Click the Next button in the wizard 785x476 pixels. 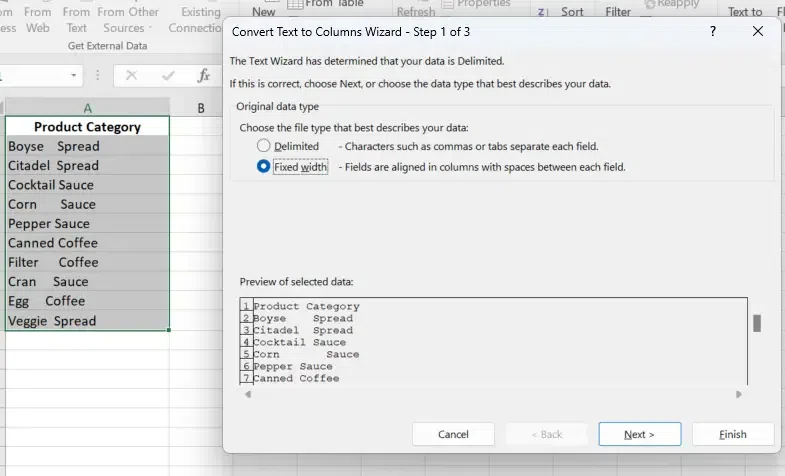[639, 434]
